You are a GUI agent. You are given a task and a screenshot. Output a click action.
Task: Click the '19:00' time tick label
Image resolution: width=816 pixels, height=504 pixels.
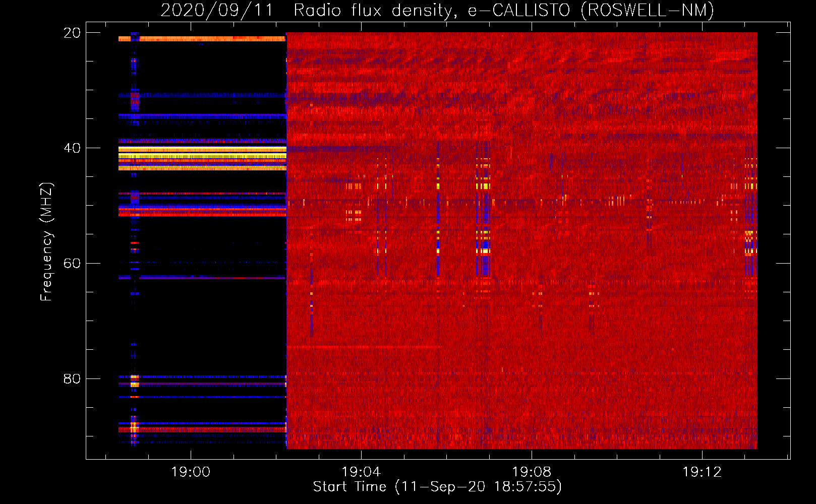pos(191,472)
